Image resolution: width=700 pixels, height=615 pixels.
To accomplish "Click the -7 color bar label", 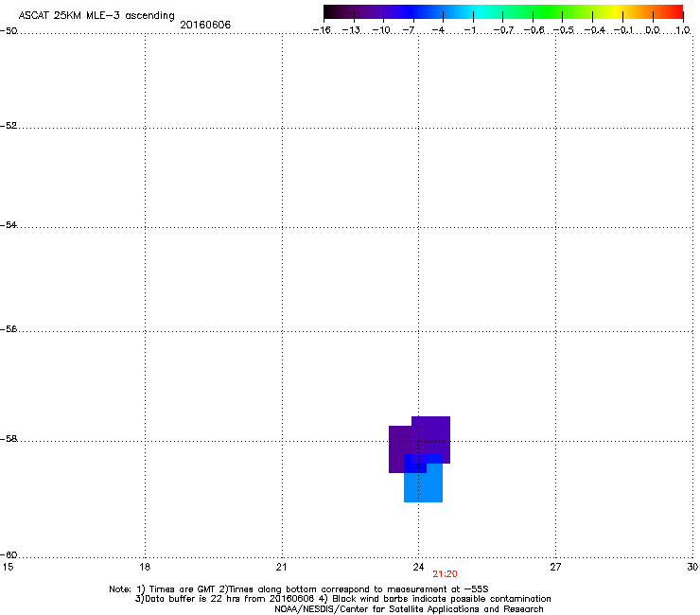I will (409, 30).
